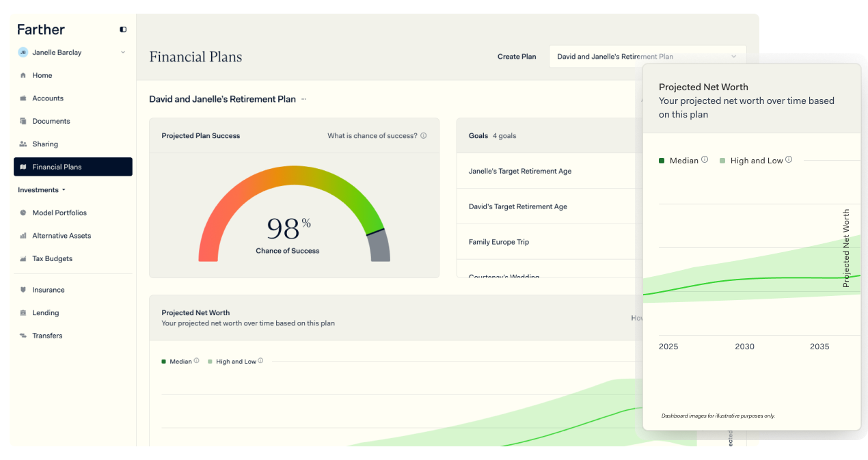Image resolution: width=868 pixels, height=460 pixels.
Task: Click the 2025 axis label
Action: pos(668,347)
